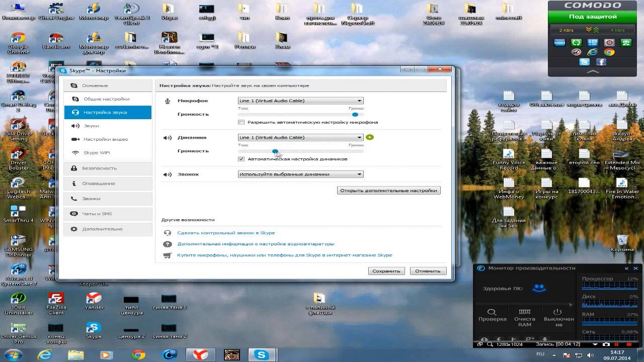Click Comodo widget Twitter icon

pyautogui.click(x=585, y=62)
